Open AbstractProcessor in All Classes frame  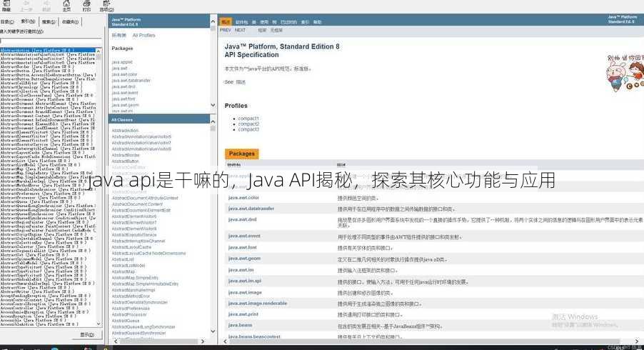pos(129,315)
